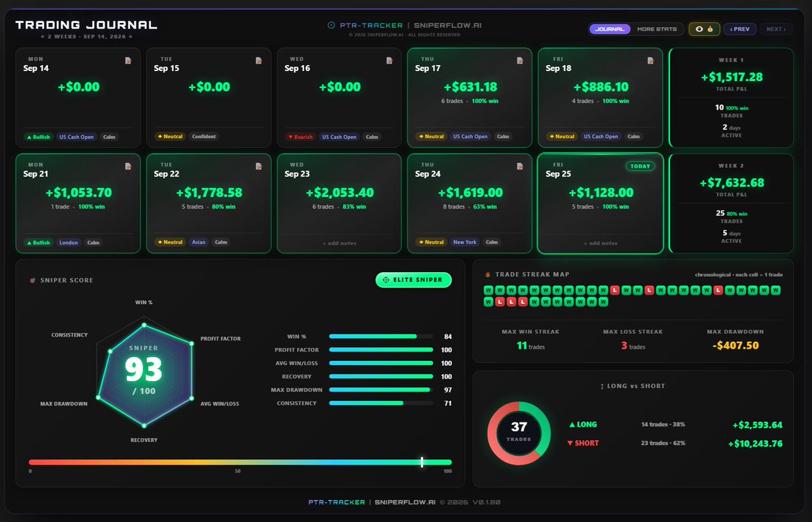Click '+ add notes' on Sep 25
Screen dimensions: 812x522
tap(600, 243)
